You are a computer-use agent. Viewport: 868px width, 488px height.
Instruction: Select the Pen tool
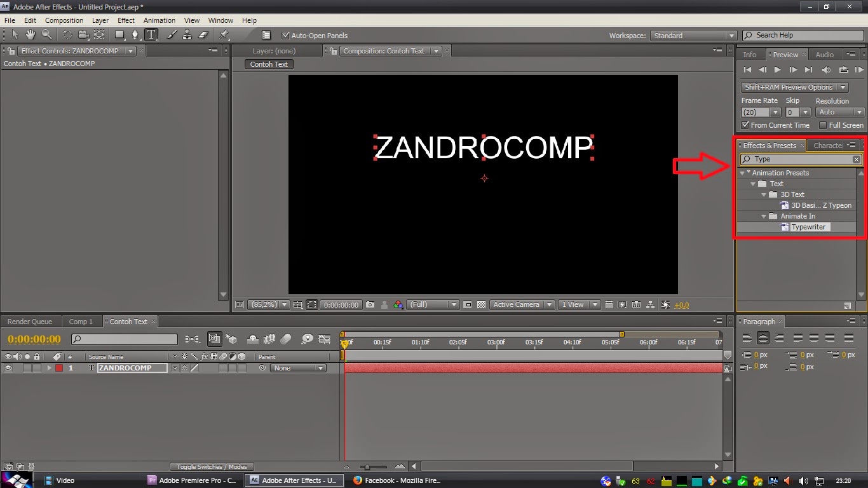[135, 35]
